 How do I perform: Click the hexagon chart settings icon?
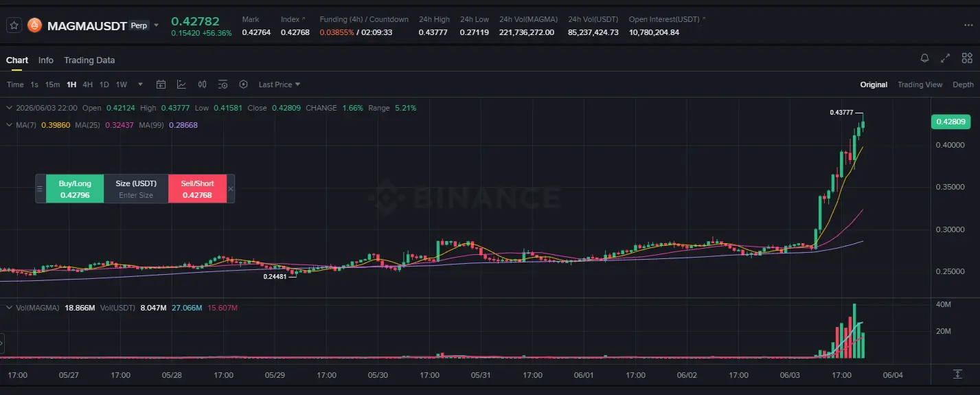tap(243, 84)
